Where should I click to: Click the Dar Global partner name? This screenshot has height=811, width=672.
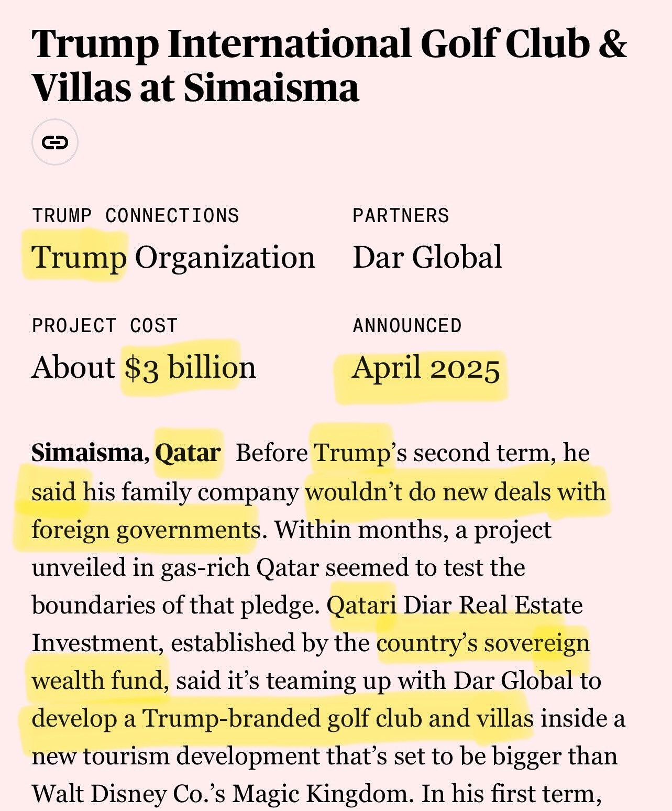tap(427, 257)
